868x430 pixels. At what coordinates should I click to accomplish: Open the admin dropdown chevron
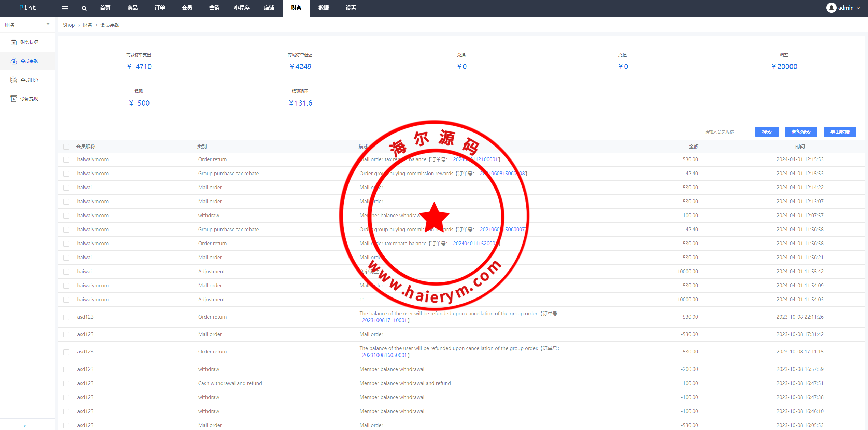click(858, 8)
